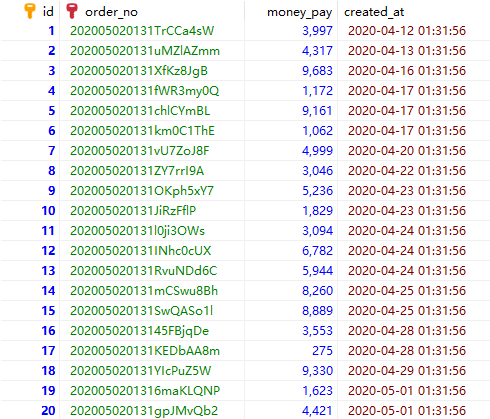Select the created_at column header
The image size is (490, 419).
tap(374, 12)
